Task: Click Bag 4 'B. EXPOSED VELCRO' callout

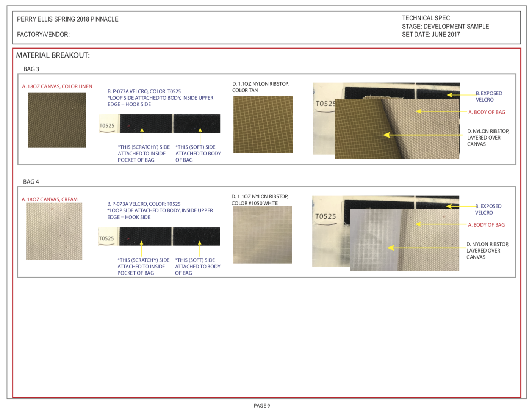Action: tap(488, 209)
